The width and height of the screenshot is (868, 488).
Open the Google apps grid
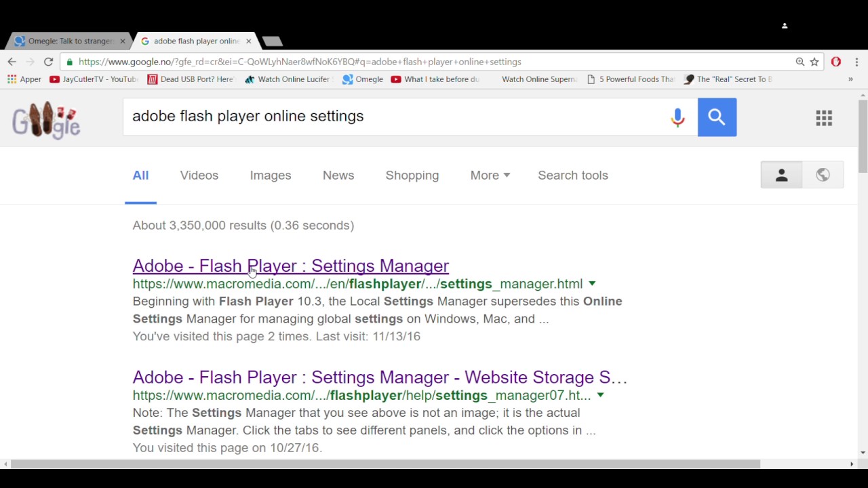coord(824,119)
